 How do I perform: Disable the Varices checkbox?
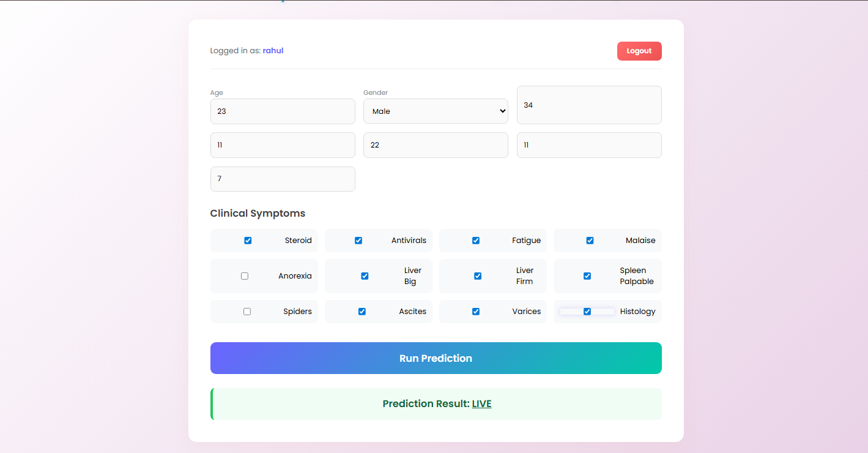[x=475, y=312]
